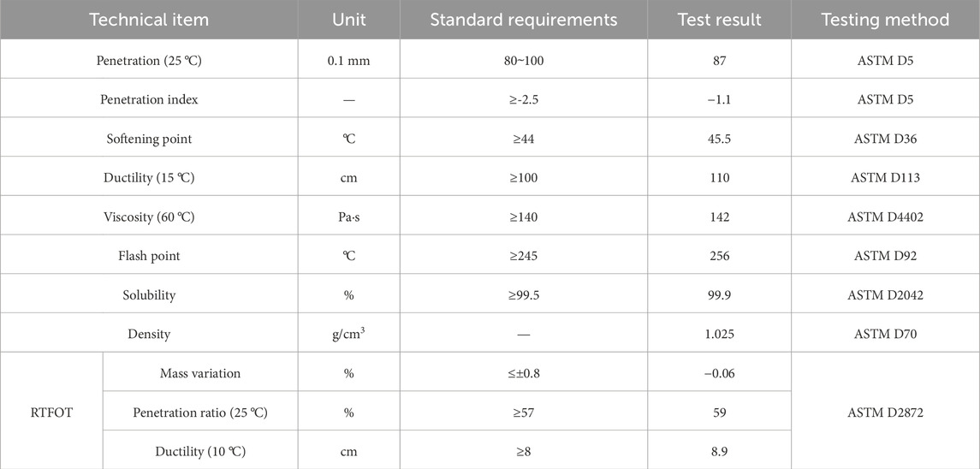Click the Ductility (15 ℃) cell
980x469 pixels.
(149, 177)
